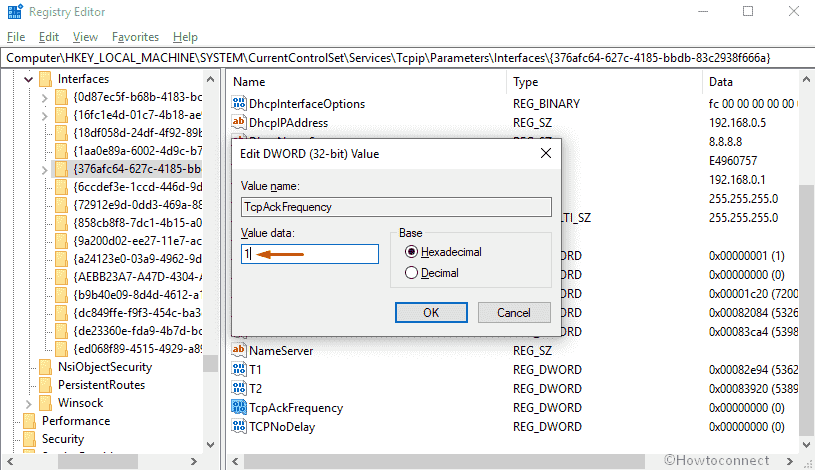
Task: Click the Security folder icon
Action: tap(30, 439)
